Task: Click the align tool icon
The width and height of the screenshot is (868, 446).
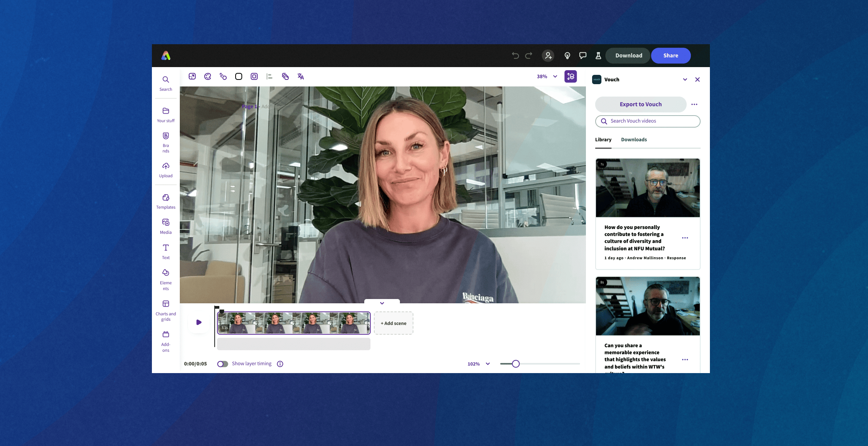Action: coord(270,76)
